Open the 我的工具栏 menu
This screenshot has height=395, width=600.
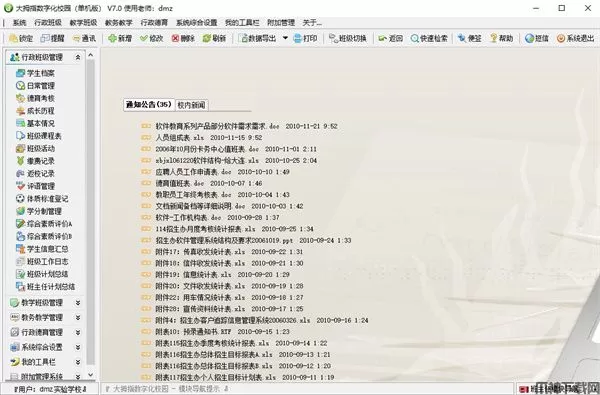(x=242, y=23)
